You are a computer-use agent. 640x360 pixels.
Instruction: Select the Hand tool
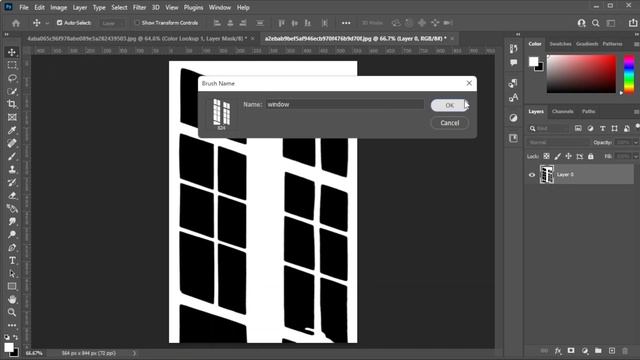12,300
